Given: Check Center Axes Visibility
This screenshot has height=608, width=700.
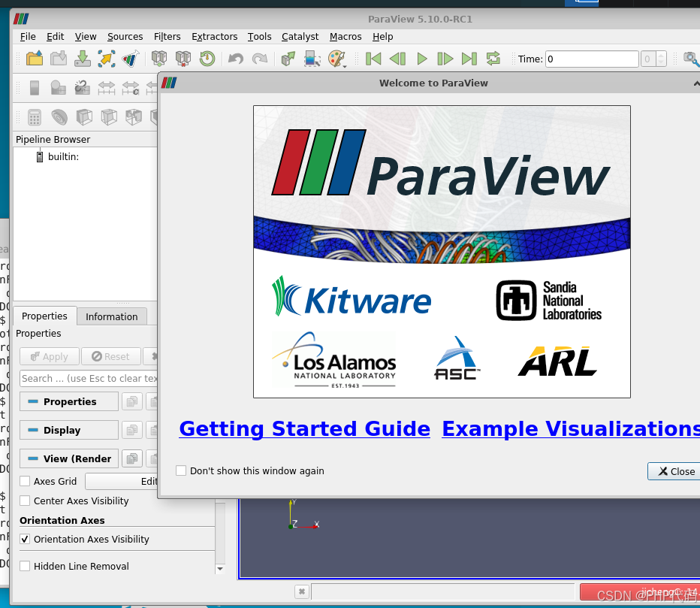Looking at the screenshot, I should coord(26,501).
